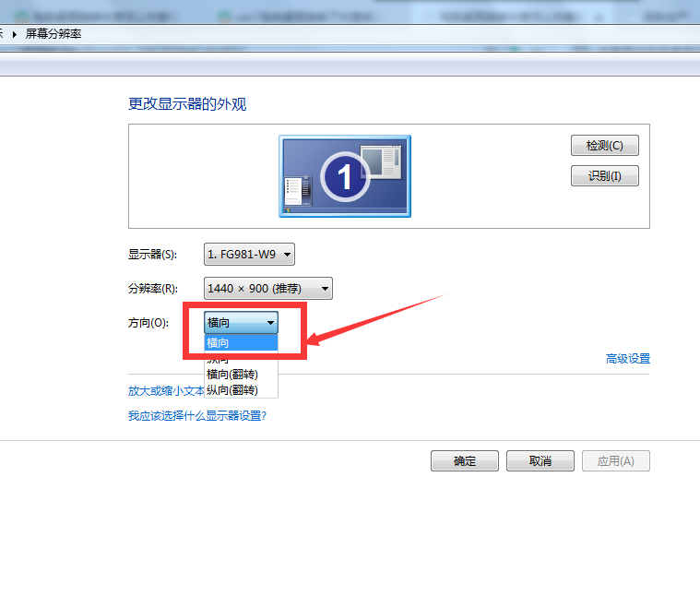Image resolution: width=700 pixels, height=596 pixels.
Task: Confirm with the 确定 button
Action: pyautogui.click(x=465, y=461)
